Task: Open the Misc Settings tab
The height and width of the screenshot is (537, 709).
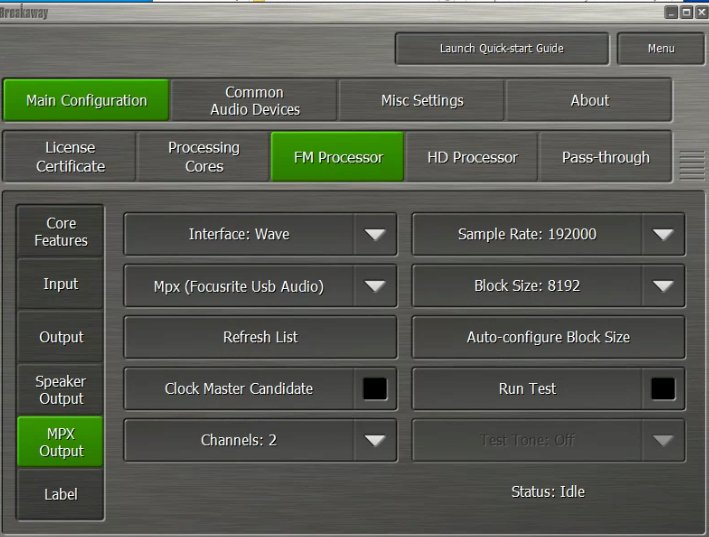Action: coord(422,101)
